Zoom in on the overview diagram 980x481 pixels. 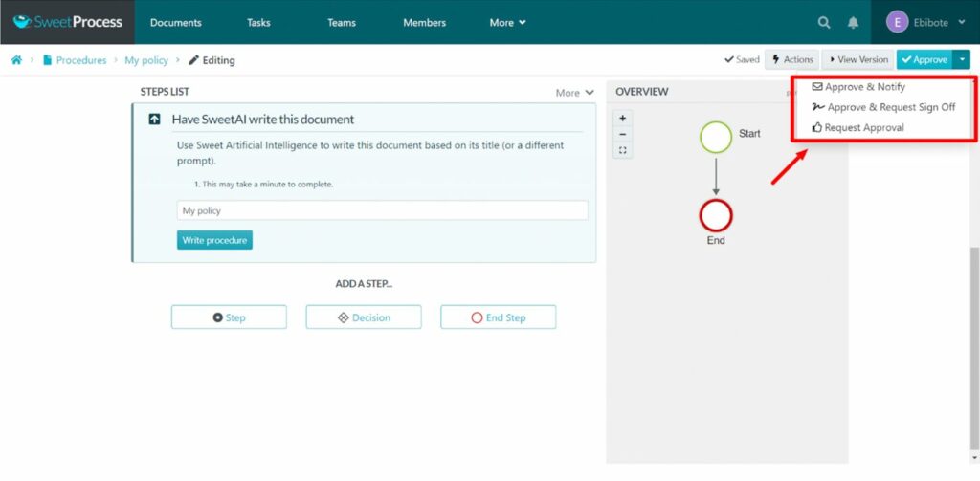click(623, 119)
